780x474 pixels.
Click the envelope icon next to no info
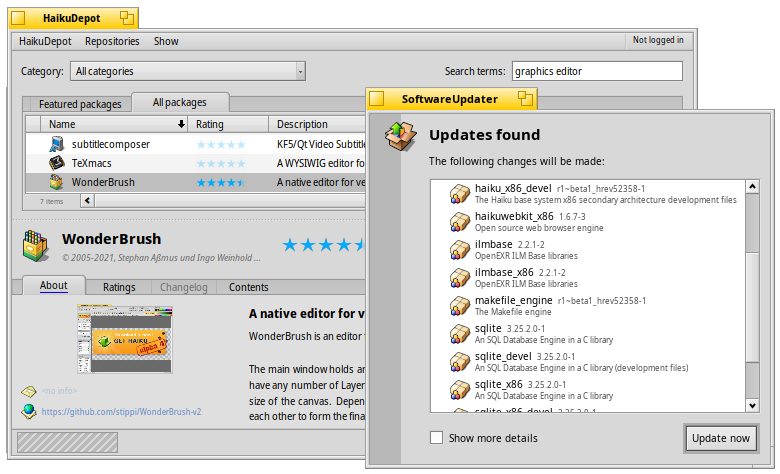click(x=29, y=391)
